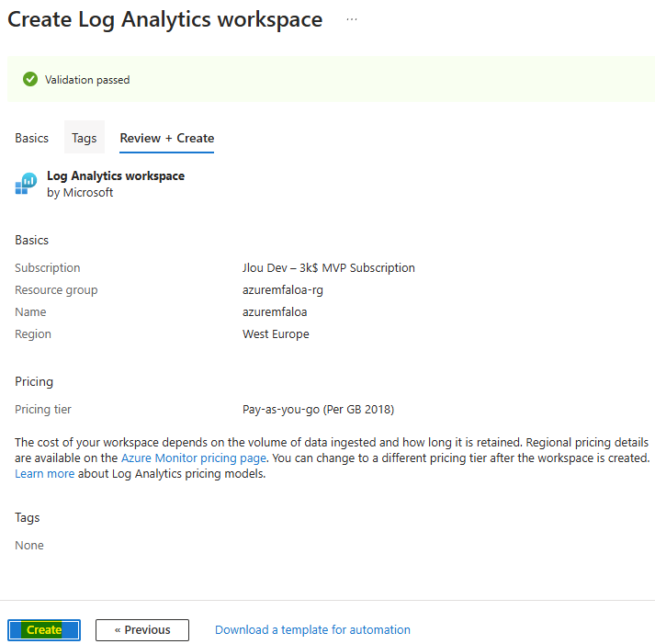Switch to the Tags tab
The width and height of the screenshot is (655, 644).
84,138
